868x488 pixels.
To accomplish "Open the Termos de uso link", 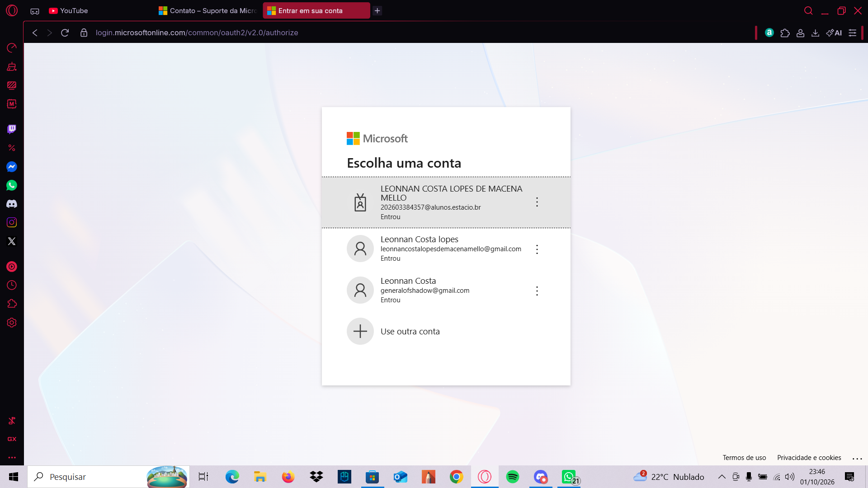I will tap(744, 458).
